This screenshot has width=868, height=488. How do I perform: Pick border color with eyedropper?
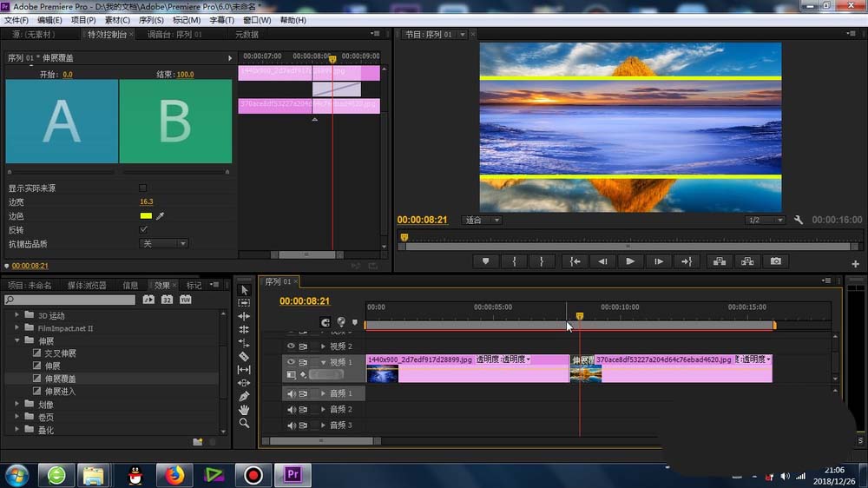(160, 216)
